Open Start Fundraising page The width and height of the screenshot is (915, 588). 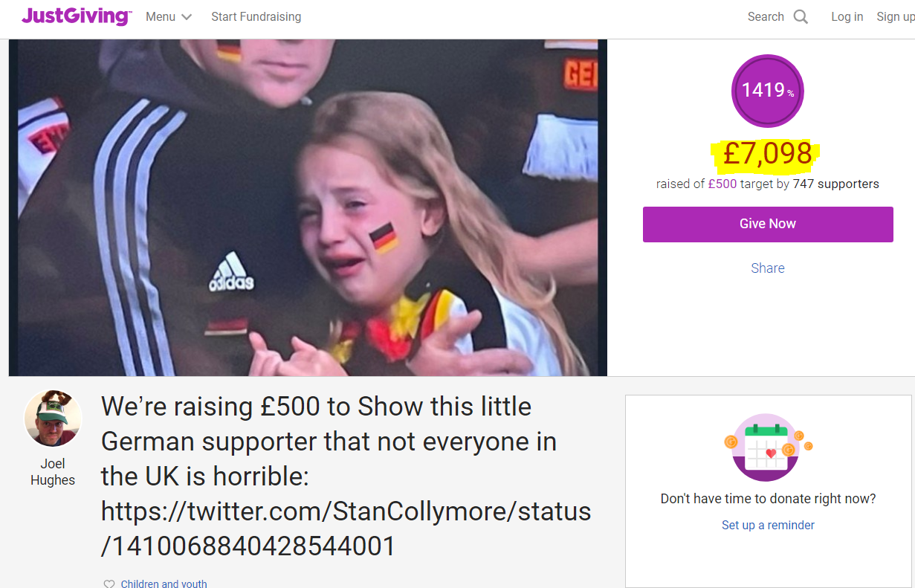(256, 16)
